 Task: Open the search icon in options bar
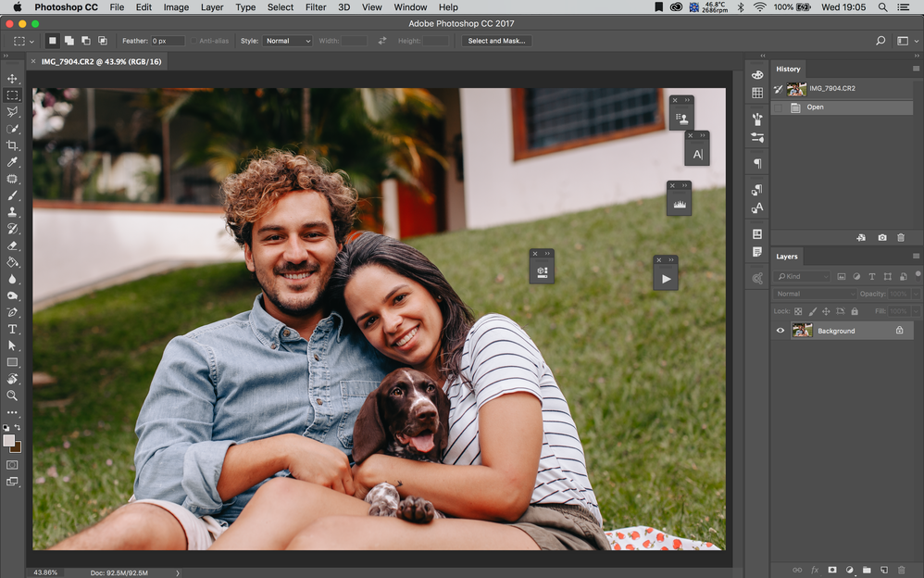pos(880,41)
